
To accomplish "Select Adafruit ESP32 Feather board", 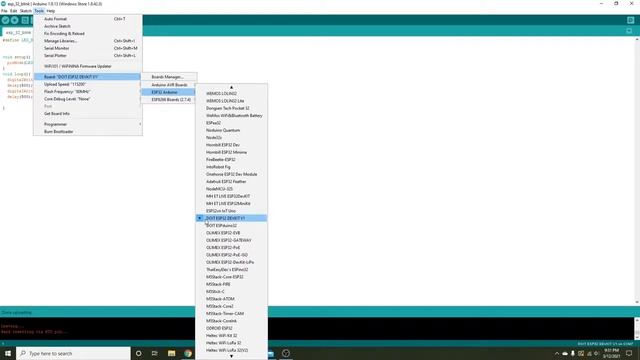I will (x=231, y=182).
